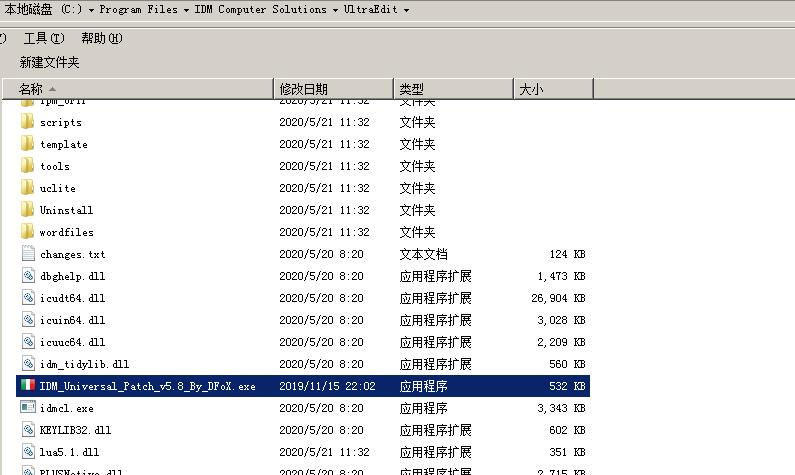Click the 2019/11/15 22:02 date cell
795x475 pixels.
click(x=328, y=386)
